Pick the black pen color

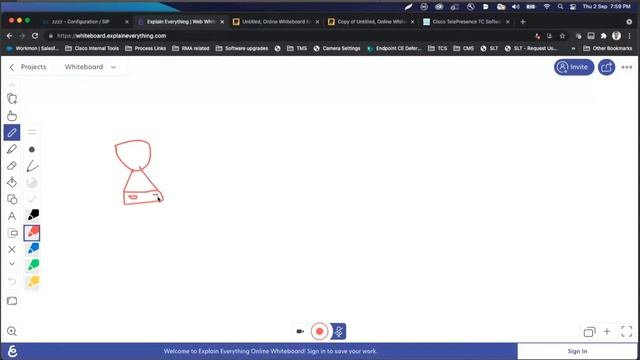point(32,215)
